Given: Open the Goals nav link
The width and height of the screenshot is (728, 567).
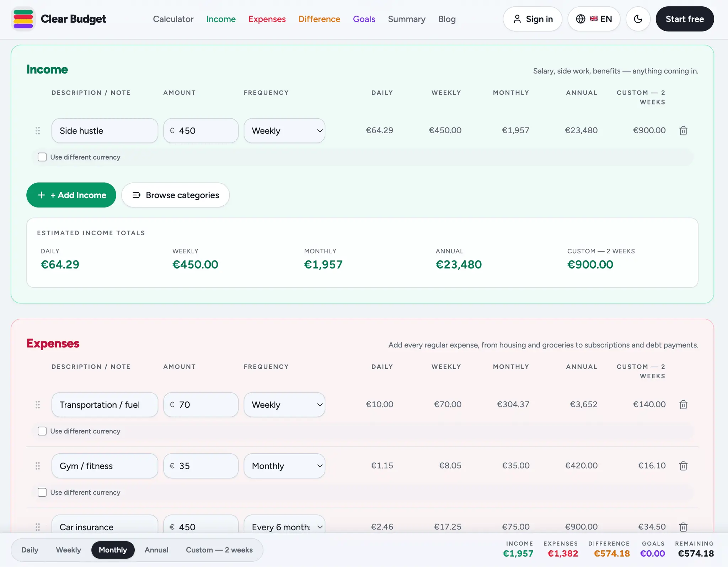Looking at the screenshot, I should [364, 19].
